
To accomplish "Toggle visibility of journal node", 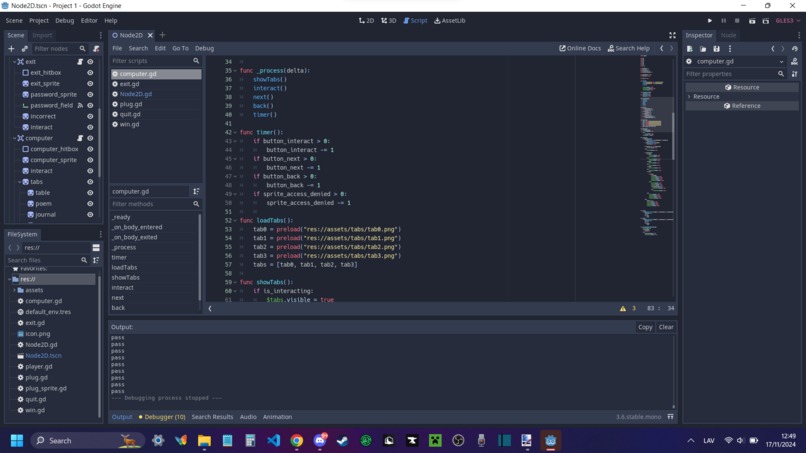I will click(90, 215).
